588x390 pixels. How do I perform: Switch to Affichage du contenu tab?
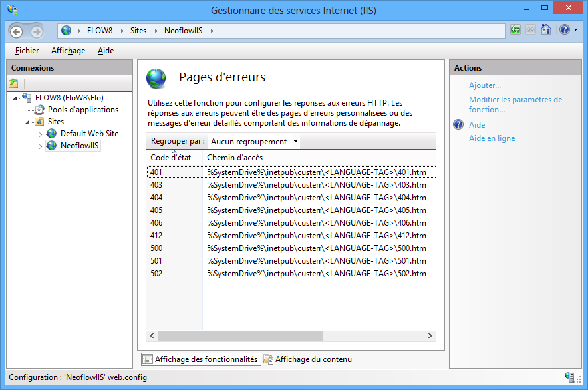tap(313, 359)
